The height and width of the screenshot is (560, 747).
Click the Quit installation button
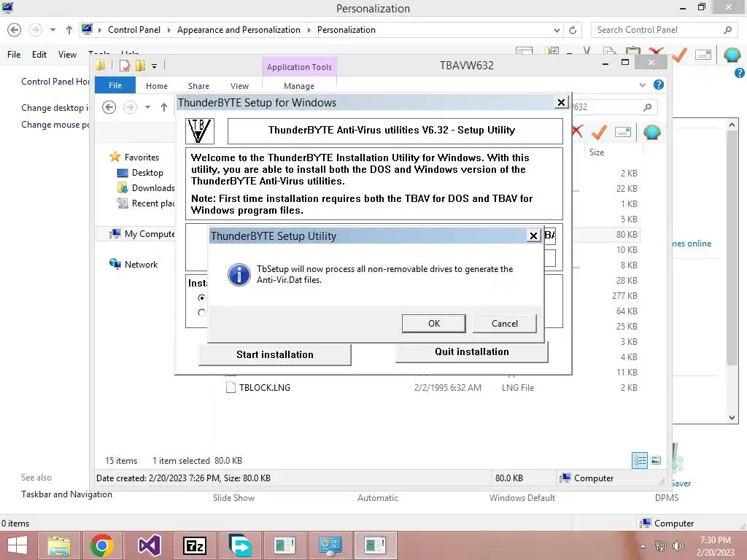[472, 352]
